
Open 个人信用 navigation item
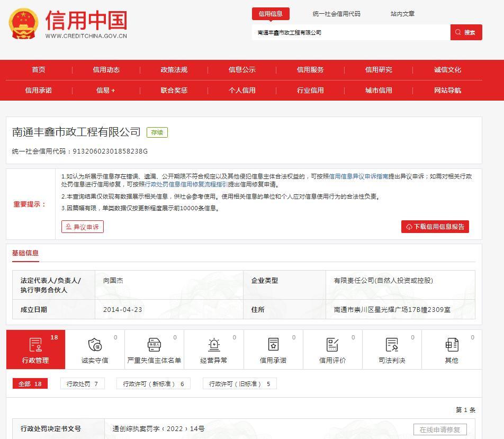[242, 91]
